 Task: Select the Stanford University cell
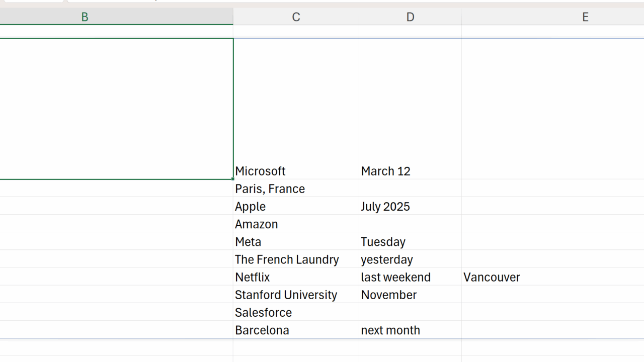296,295
